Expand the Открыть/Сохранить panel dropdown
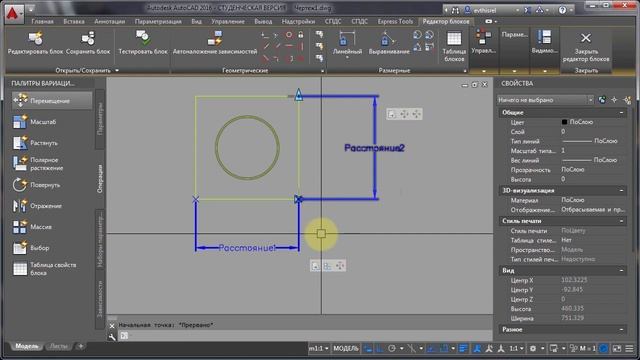Viewport: 640px width, 360px height. [117, 70]
